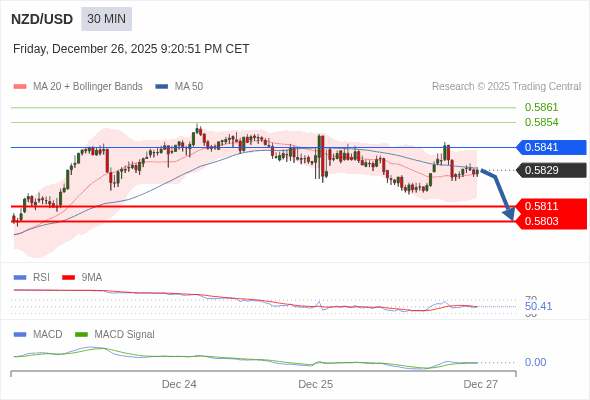Click the 'MACD Signal' legend label
The height and width of the screenshot is (400, 590).
coord(125,335)
